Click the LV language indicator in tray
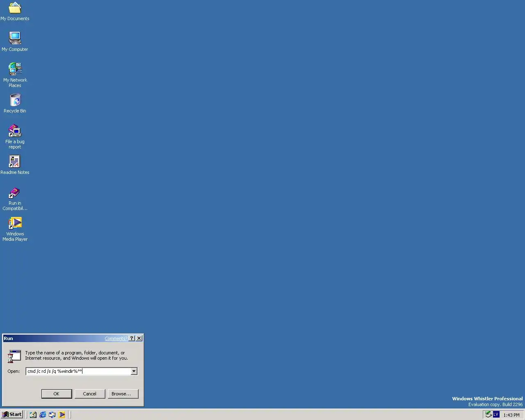Screen dimensions: 525x420 496,415
